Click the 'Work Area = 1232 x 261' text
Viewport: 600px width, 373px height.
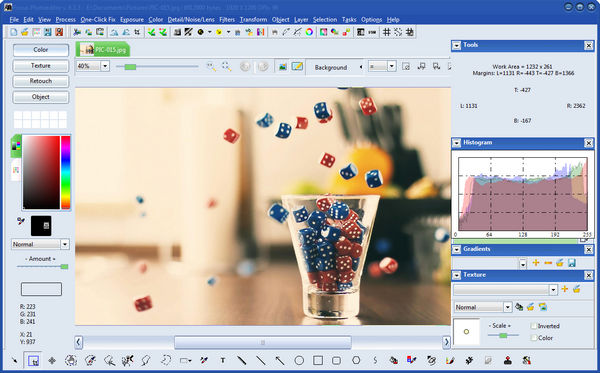click(x=522, y=67)
